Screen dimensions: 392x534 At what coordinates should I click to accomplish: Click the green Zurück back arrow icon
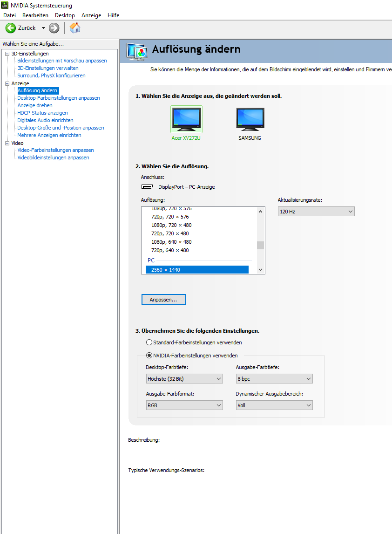(11, 28)
